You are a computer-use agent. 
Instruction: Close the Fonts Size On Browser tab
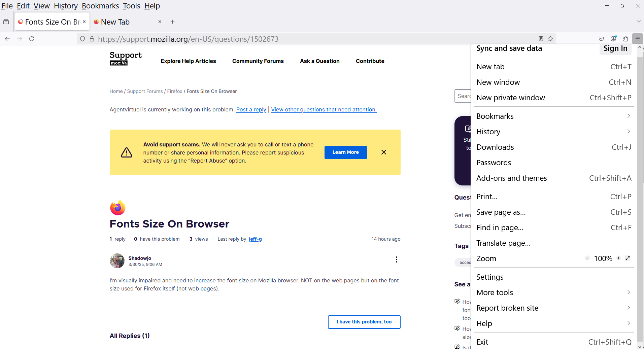[84, 22]
